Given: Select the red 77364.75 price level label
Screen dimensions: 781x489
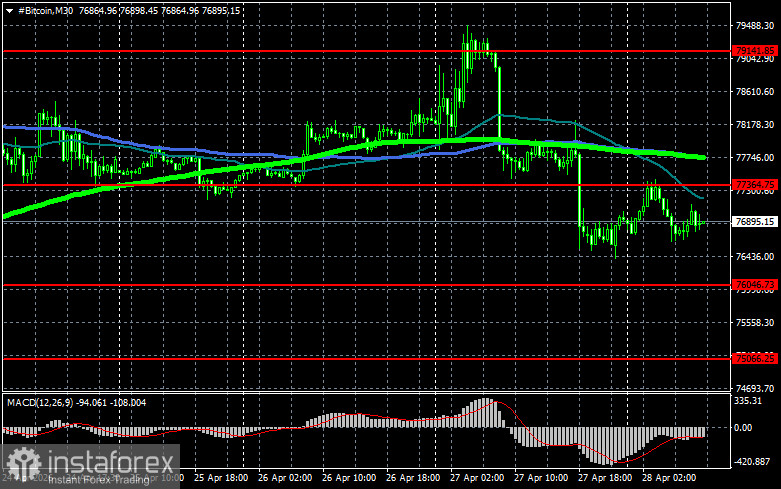Looking at the screenshot, I should [755, 184].
